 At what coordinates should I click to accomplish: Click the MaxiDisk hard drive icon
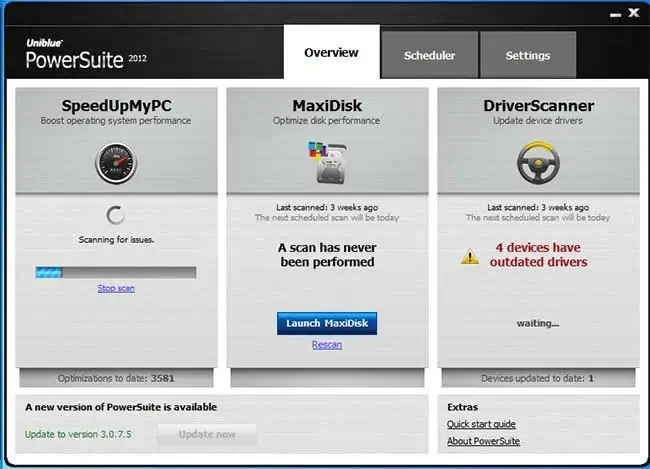(327, 163)
